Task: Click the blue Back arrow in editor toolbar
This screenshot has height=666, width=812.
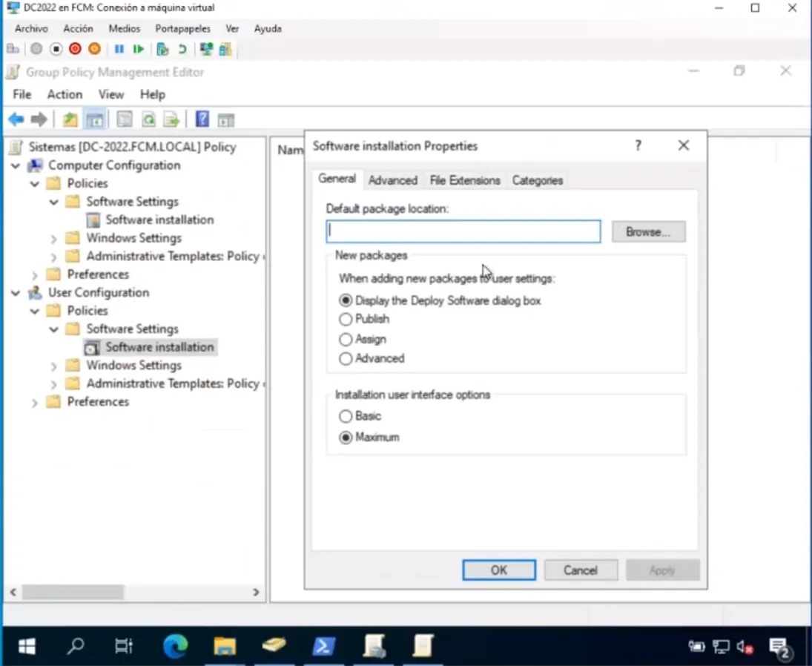Action: (x=16, y=119)
